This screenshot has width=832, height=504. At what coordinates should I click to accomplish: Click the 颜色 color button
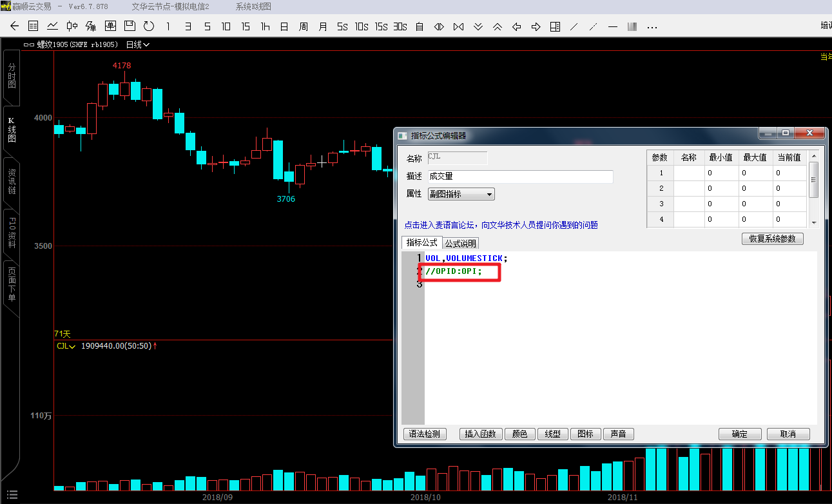tap(519, 434)
